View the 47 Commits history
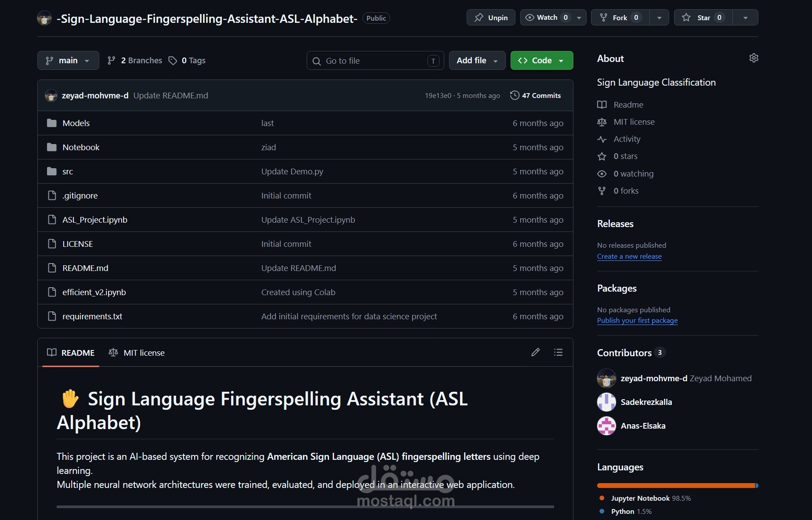Screen dimensions: 812x520 coord(536,95)
